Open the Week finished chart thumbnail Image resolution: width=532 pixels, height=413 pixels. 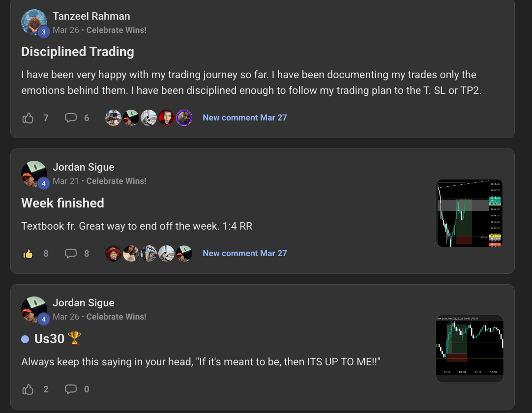[x=470, y=213]
